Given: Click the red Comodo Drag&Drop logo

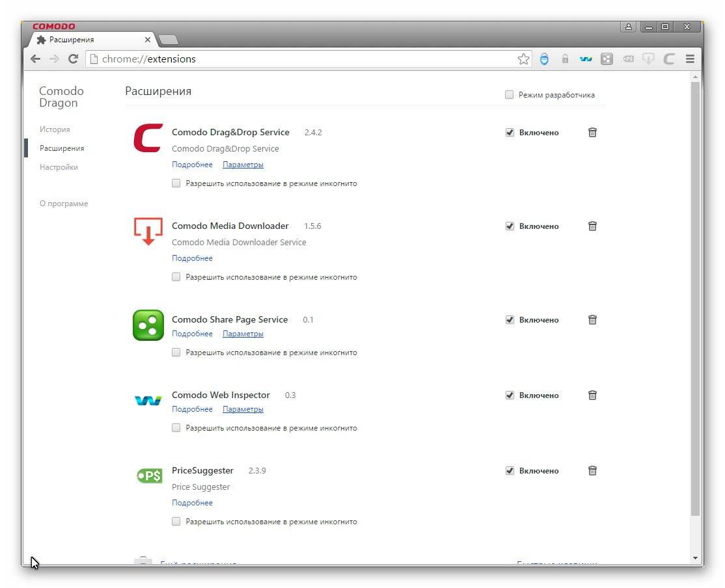Looking at the screenshot, I should 148,138.
